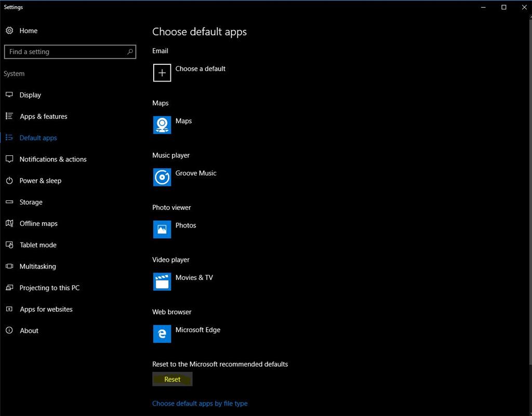Viewport: 532px width, 416px height.
Task: Click the Storage drive icon
Action: click(9, 202)
